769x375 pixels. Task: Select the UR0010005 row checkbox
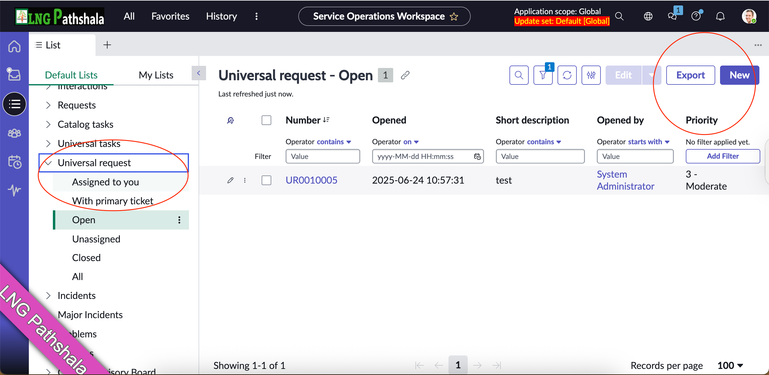(266, 180)
